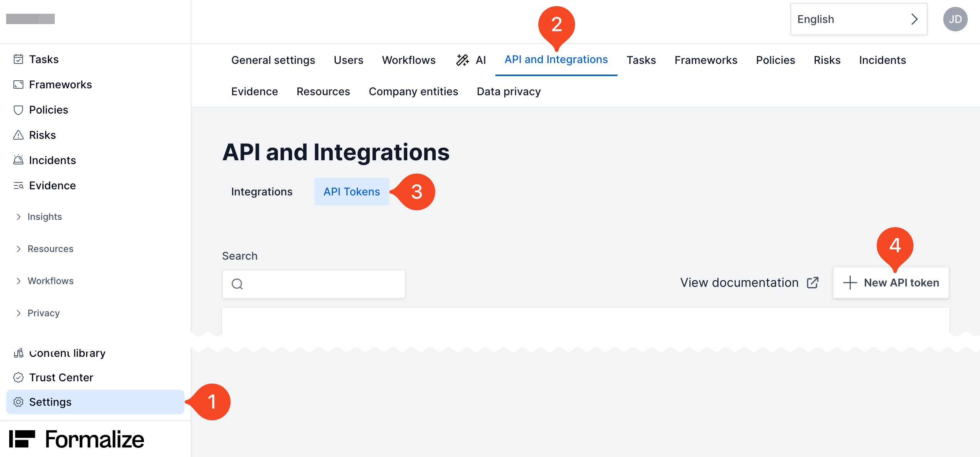
Task: Go to Incidents in the sidebar
Action: (52, 160)
